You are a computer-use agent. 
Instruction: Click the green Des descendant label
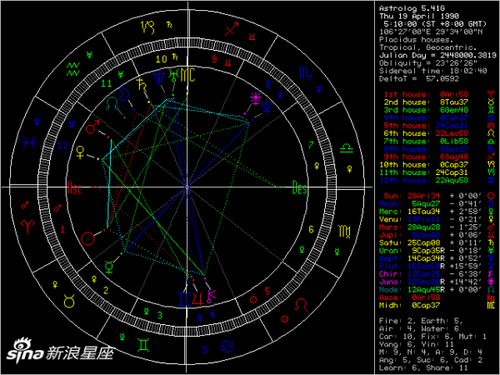tap(299, 187)
